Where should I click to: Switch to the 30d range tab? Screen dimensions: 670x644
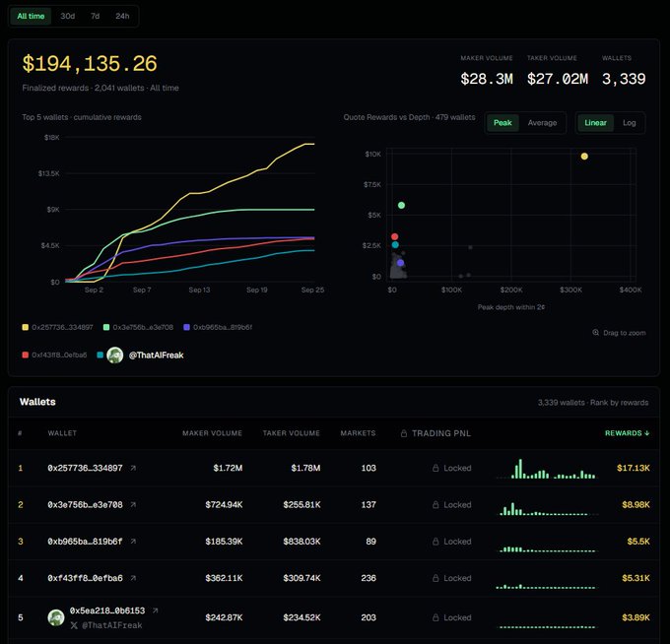pyautogui.click(x=68, y=16)
